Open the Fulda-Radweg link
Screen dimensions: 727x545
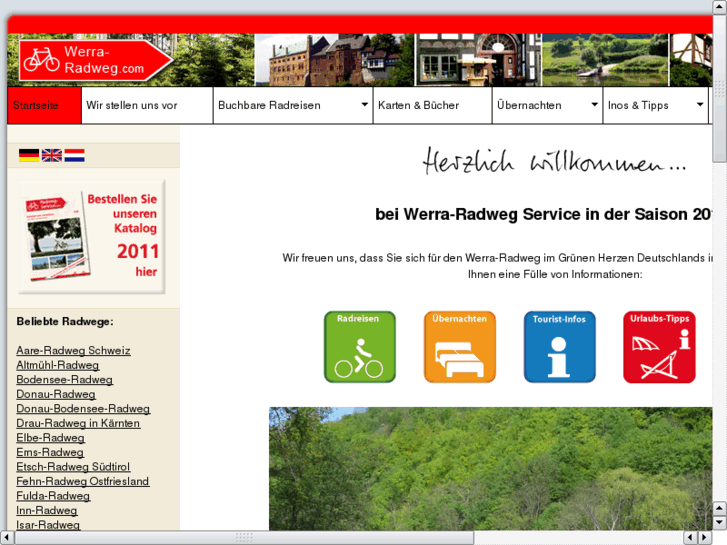53,496
